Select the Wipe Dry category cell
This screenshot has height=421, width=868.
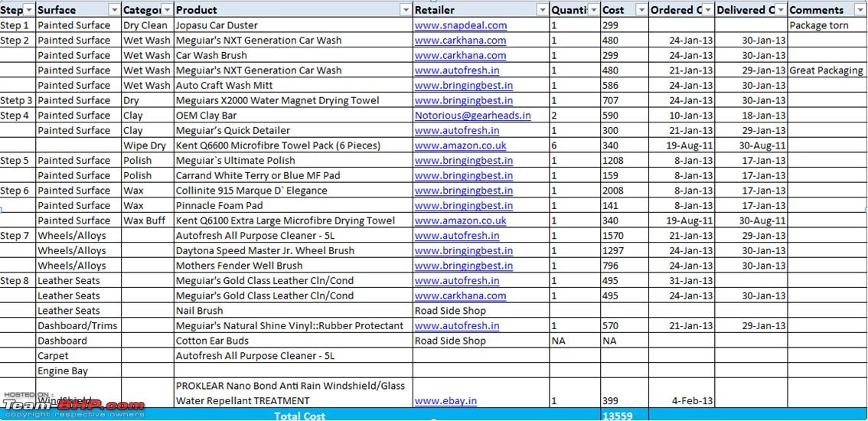click(x=148, y=145)
